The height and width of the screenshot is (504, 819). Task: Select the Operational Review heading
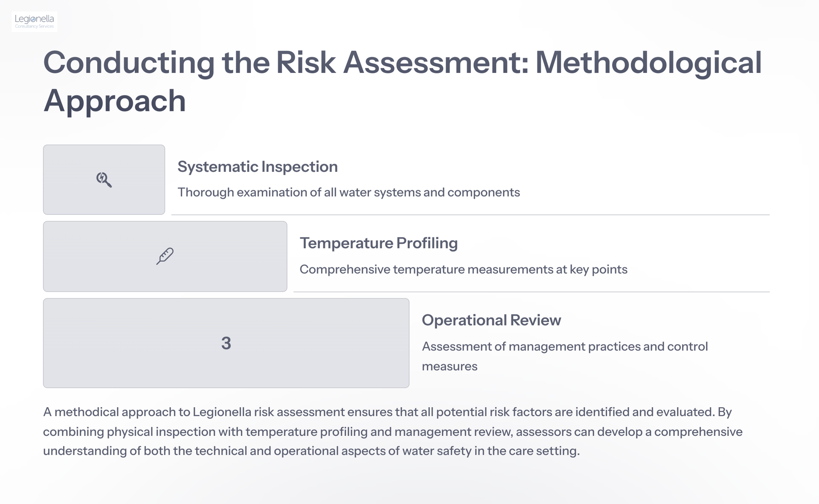pyautogui.click(x=491, y=320)
